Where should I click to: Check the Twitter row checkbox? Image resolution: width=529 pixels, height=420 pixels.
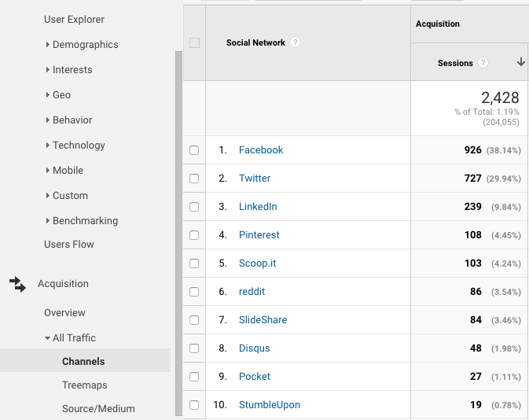tap(194, 179)
